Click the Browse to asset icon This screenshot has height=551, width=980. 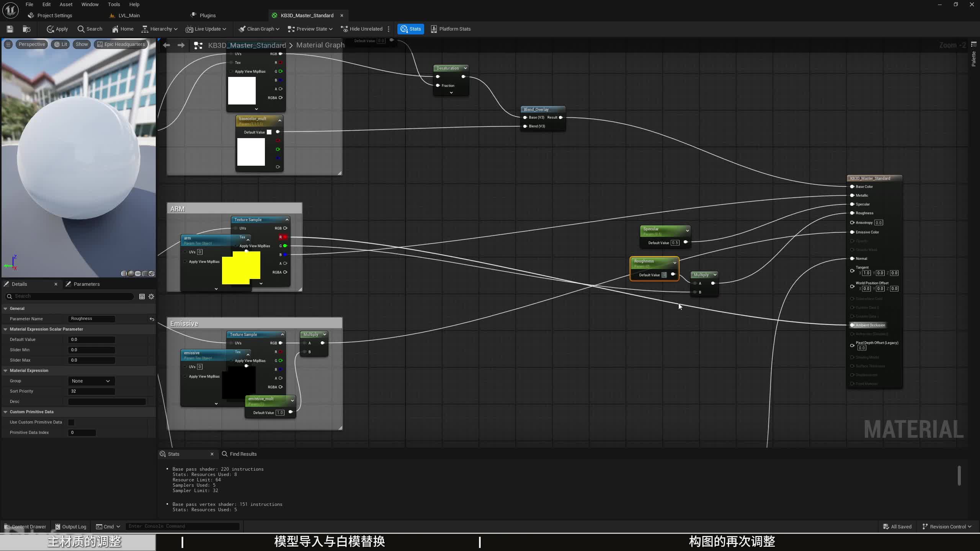[x=26, y=29]
